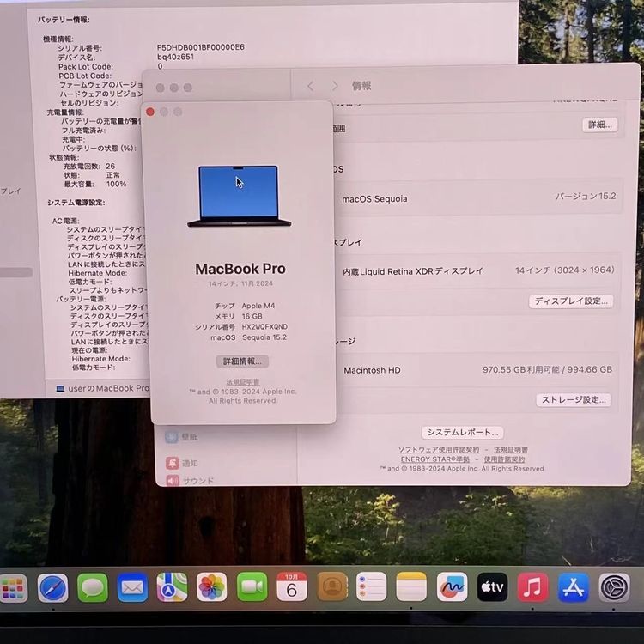This screenshot has width=644, height=644.
Task: Open ENERGY STAR®準拠 link
Action: click(435, 459)
